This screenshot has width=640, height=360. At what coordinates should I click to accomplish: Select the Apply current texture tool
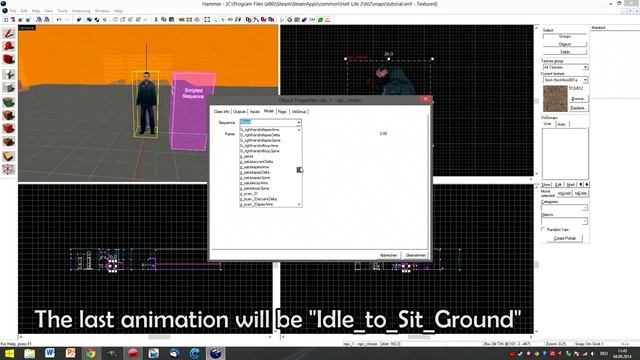pyautogui.click(x=9, y=115)
